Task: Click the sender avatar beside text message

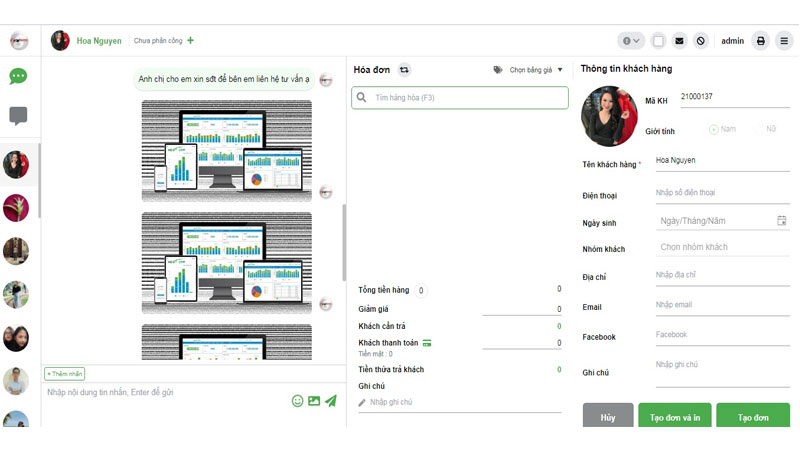Action: pyautogui.click(x=326, y=80)
